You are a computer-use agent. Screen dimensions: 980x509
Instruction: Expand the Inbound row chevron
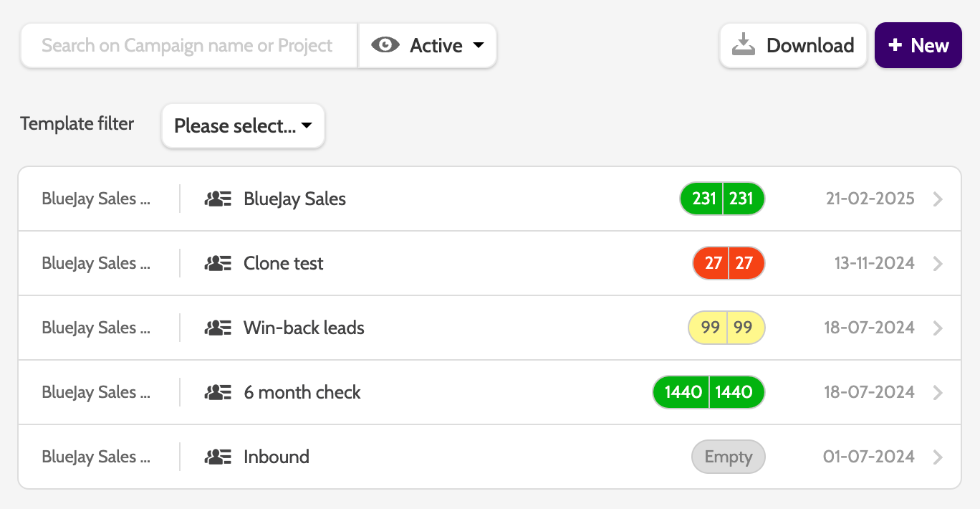(938, 457)
